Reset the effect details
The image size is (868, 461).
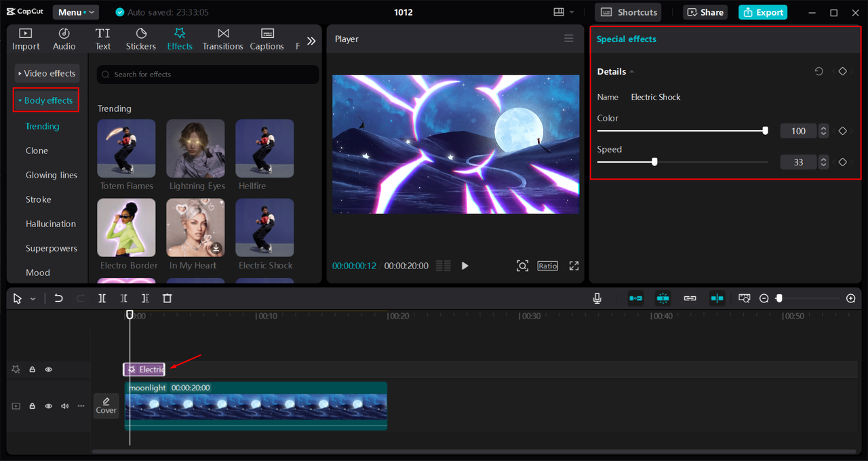coord(819,71)
